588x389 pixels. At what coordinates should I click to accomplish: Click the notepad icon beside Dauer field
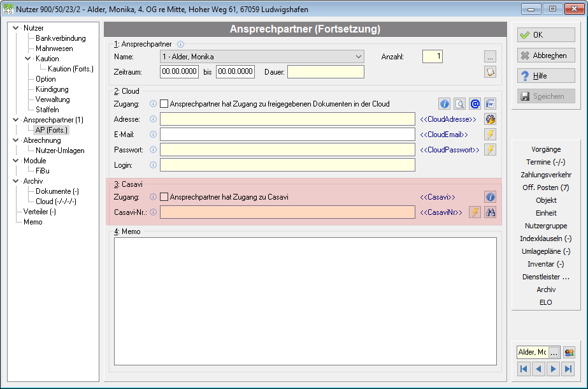coord(490,71)
